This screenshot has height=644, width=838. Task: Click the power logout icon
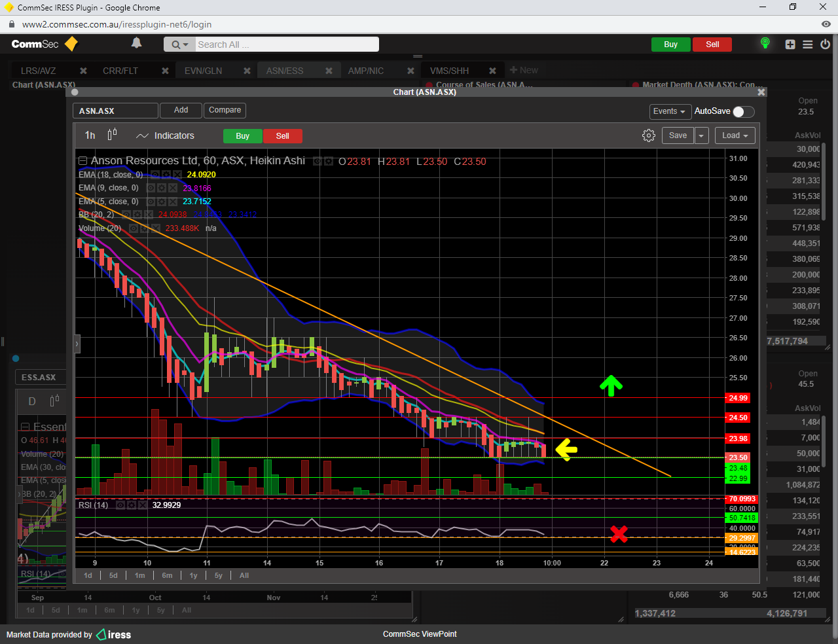point(825,45)
